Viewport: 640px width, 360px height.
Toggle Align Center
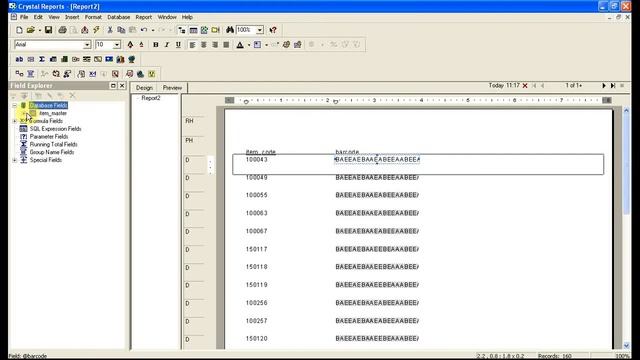click(204, 44)
